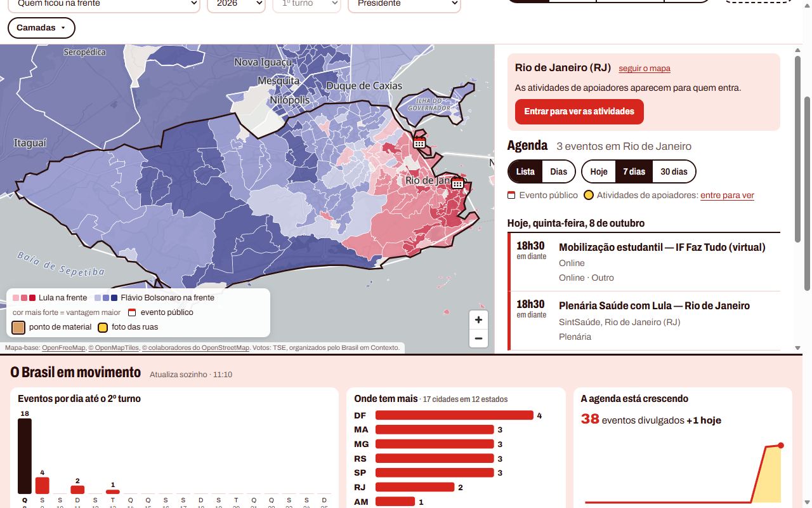812x508 pixels.
Task: Open colaboradores do OpenStreetMap link
Action: point(195,348)
